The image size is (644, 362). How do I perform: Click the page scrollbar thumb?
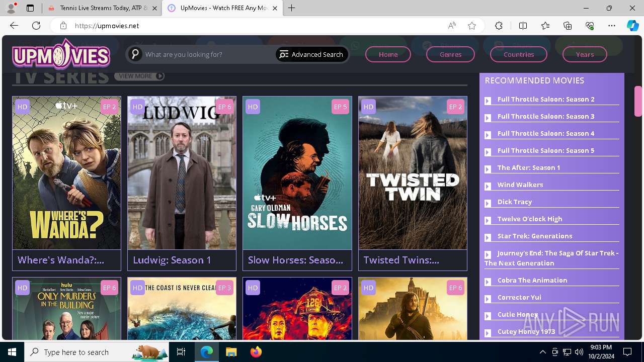tap(638, 101)
